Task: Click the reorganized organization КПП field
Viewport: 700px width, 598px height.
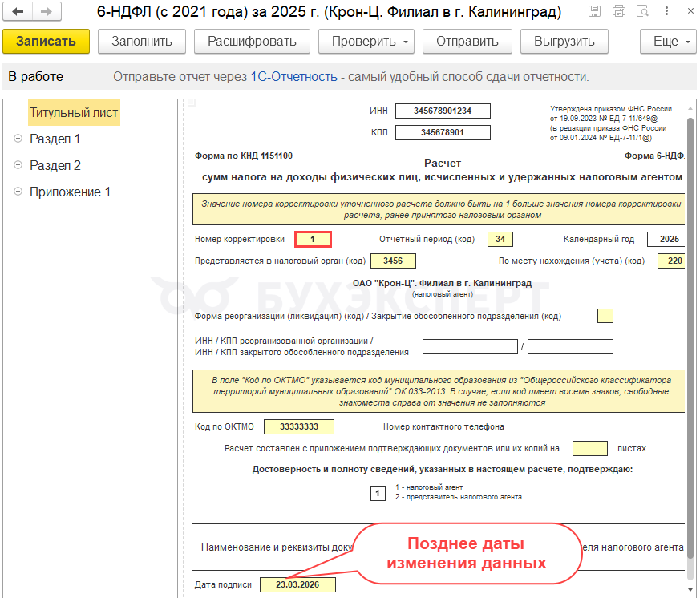Action: pos(571,346)
